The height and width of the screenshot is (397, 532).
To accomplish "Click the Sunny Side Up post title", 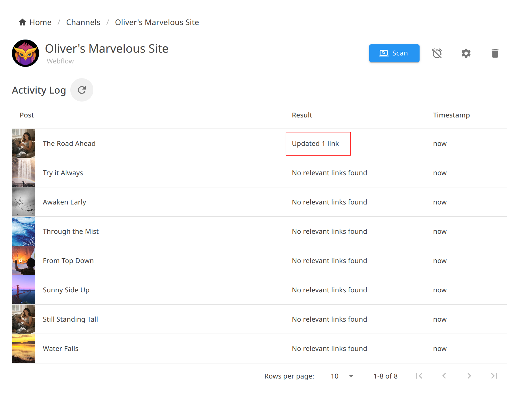I will [x=66, y=290].
